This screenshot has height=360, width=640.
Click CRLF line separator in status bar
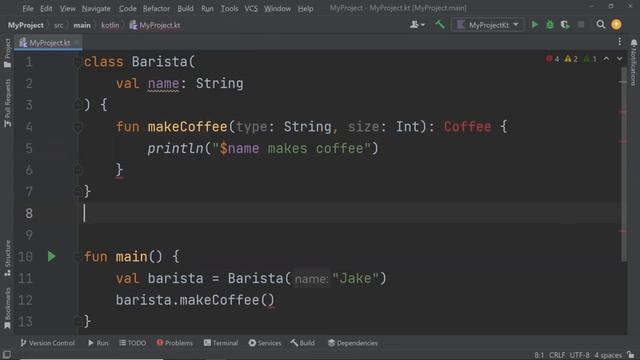557,355
